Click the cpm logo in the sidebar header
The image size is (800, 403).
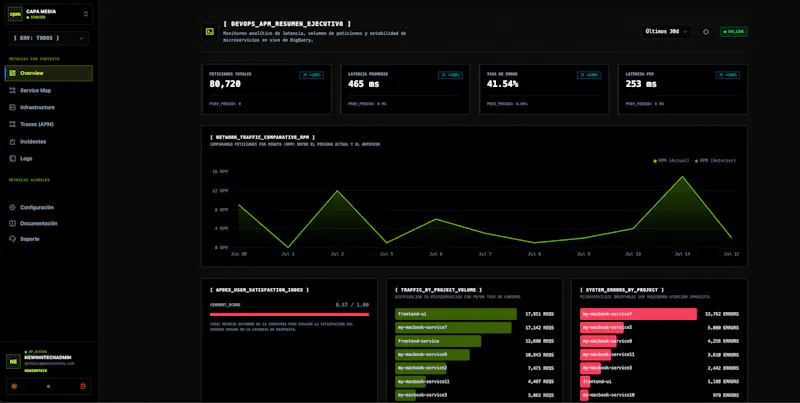(15, 14)
